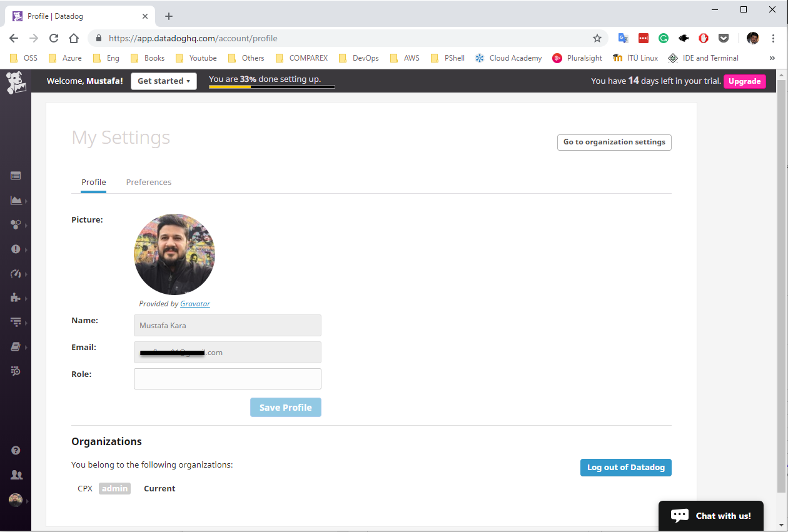Open the Monitors exclamation sidebar icon
Viewport: 788px width, 532px height.
[16, 249]
